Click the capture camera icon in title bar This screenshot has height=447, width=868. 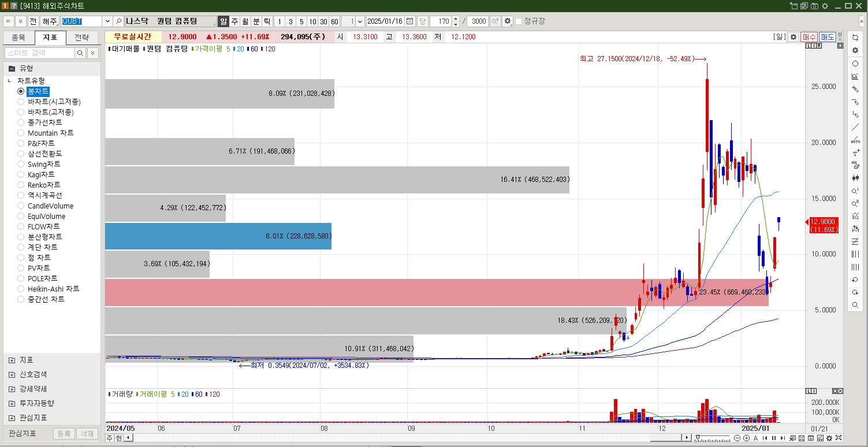click(814, 6)
